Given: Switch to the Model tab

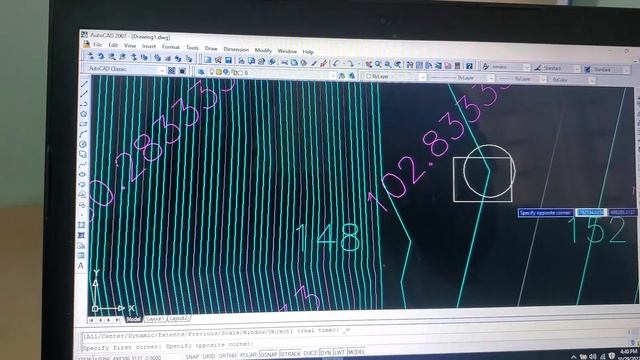Looking at the screenshot, I should (133, 319).
